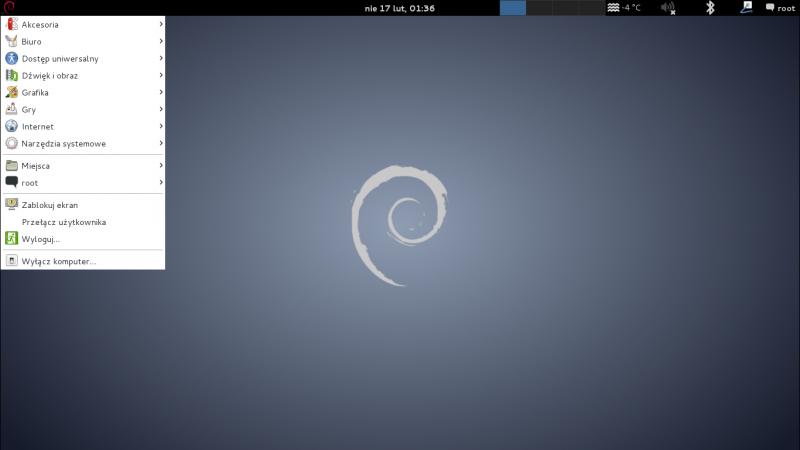
Task: Switch to the second workspace
Action: pos(539,8)
